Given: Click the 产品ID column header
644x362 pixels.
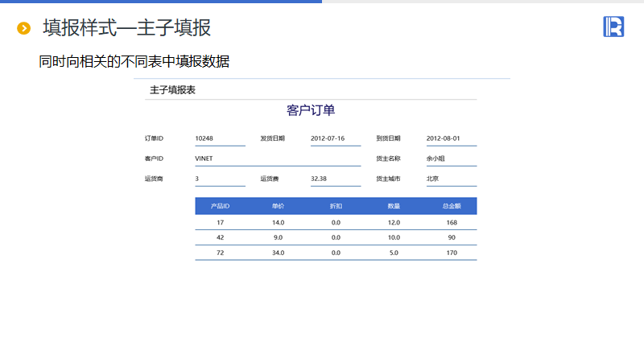Looking at the screenshot, I should coord(220,206).
